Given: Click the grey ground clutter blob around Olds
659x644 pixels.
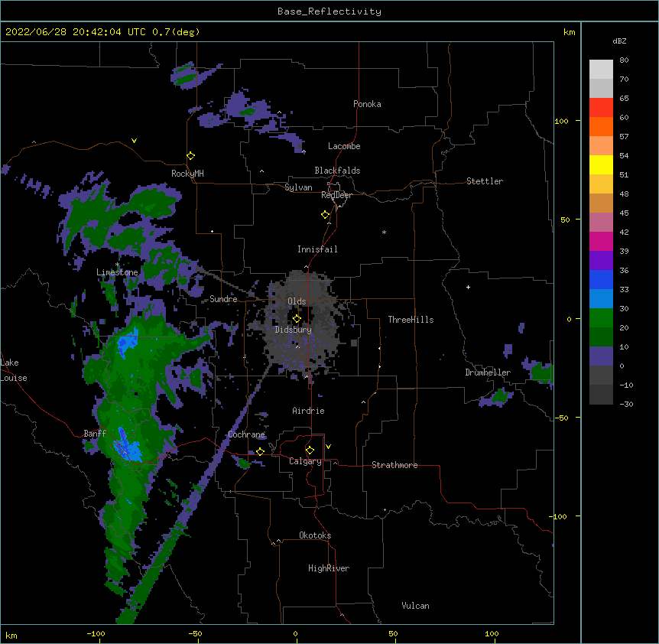Looking at the screenshot, I should (301, 322).
